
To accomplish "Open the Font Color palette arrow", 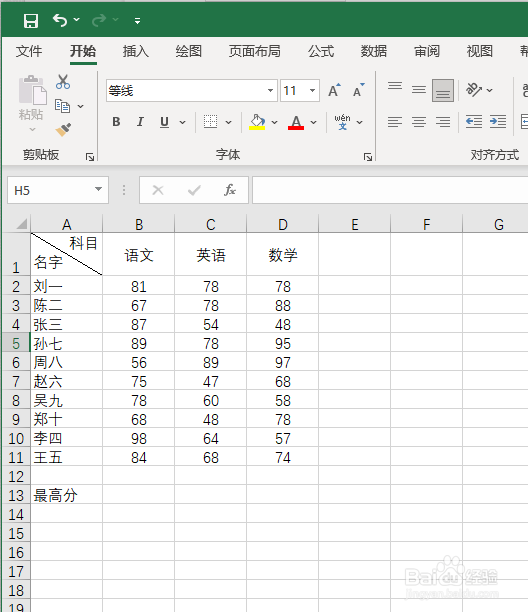I will (x=313, y=122).
